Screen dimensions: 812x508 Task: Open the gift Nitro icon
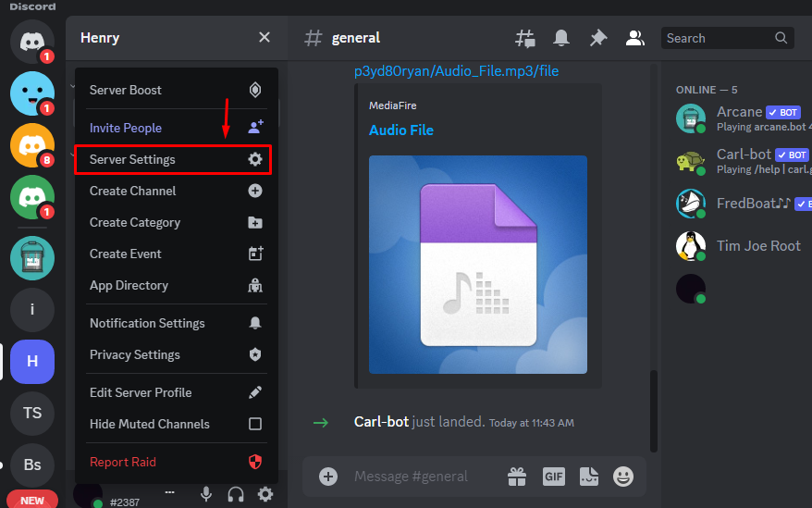click(517, 477)
